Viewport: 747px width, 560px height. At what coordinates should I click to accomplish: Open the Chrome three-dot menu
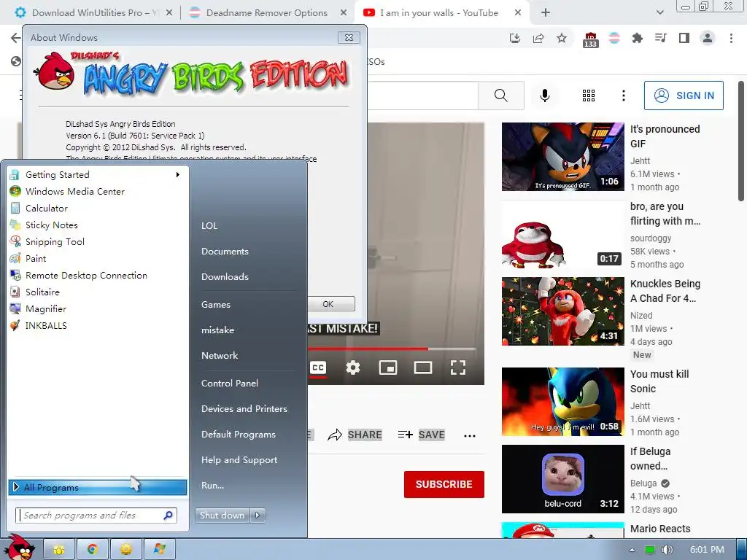coord(731,38)
